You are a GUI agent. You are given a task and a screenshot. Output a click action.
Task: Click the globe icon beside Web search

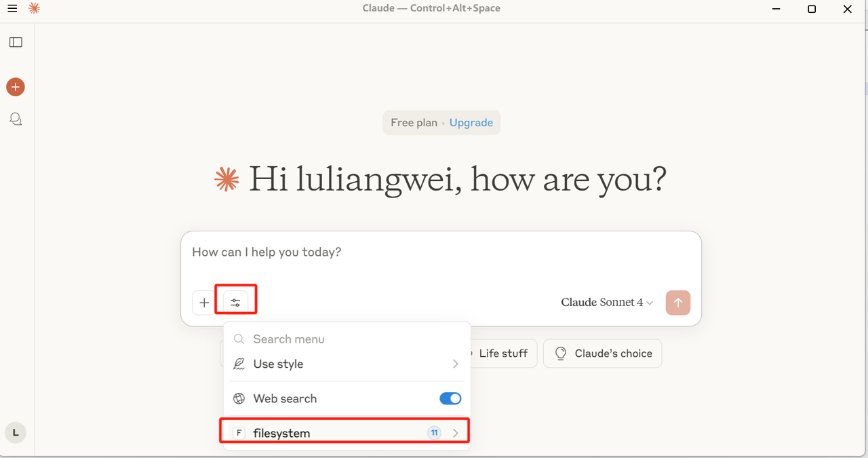pos(239,399)
